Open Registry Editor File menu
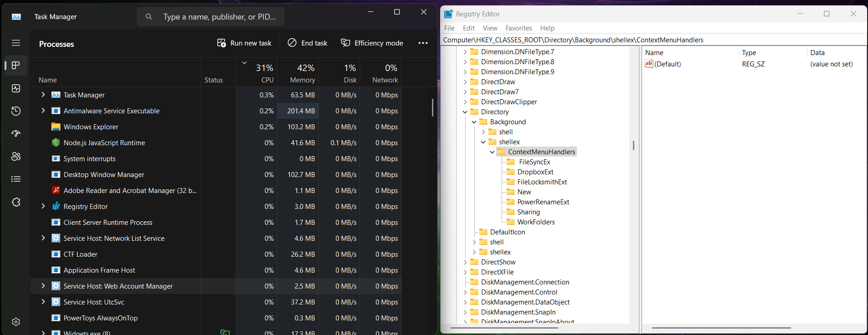 pyautogui.click(x=449, y=28)
